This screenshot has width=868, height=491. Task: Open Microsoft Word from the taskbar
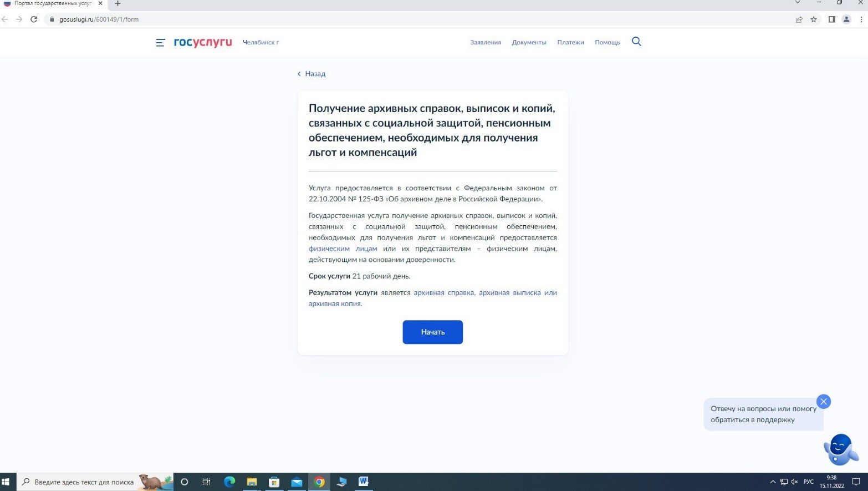click(x=363, y=482)
